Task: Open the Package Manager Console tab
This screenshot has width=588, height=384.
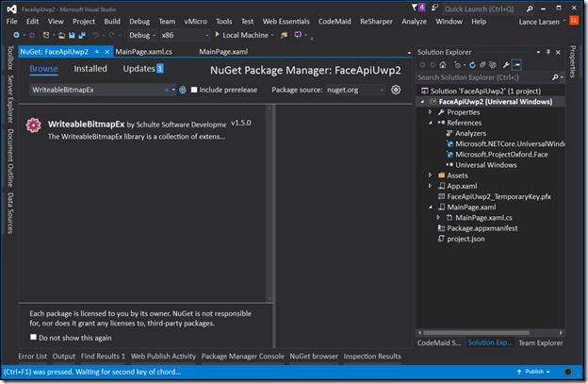Action: (242, 357)
